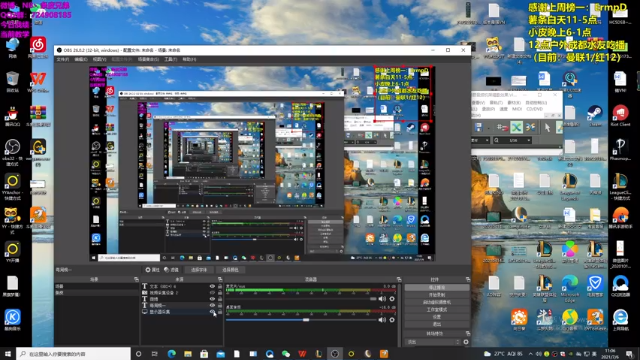Pop out the 控件 controls dock icon
Image resolution: width=640 pixels, height=360 pixels.
click(x=468, y=279)
